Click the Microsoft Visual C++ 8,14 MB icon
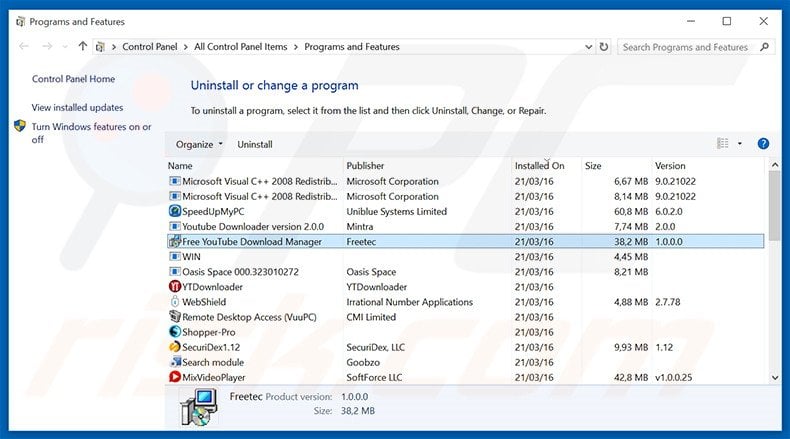 point(174,196)
